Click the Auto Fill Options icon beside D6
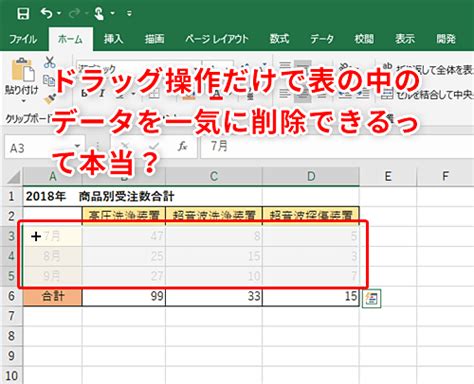This screenshot has width=474, height=384. 371,298
